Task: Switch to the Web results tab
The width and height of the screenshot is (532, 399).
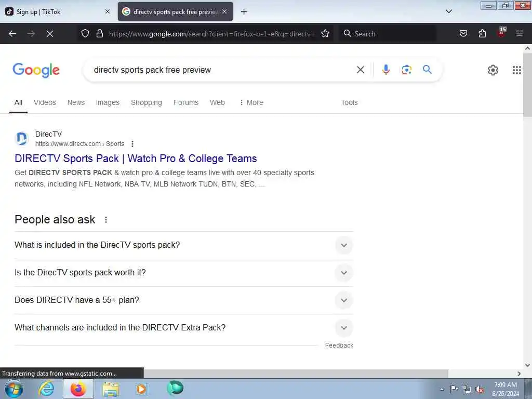Action: click(217, 102)
